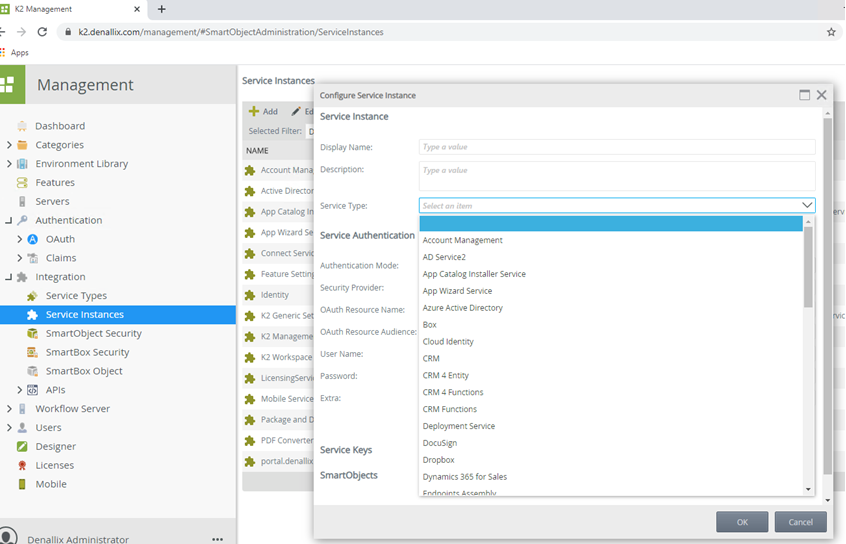Click the Licenses ribbon icon
Image resolution: width=846 pixels, height=544 pixels.
22,465
